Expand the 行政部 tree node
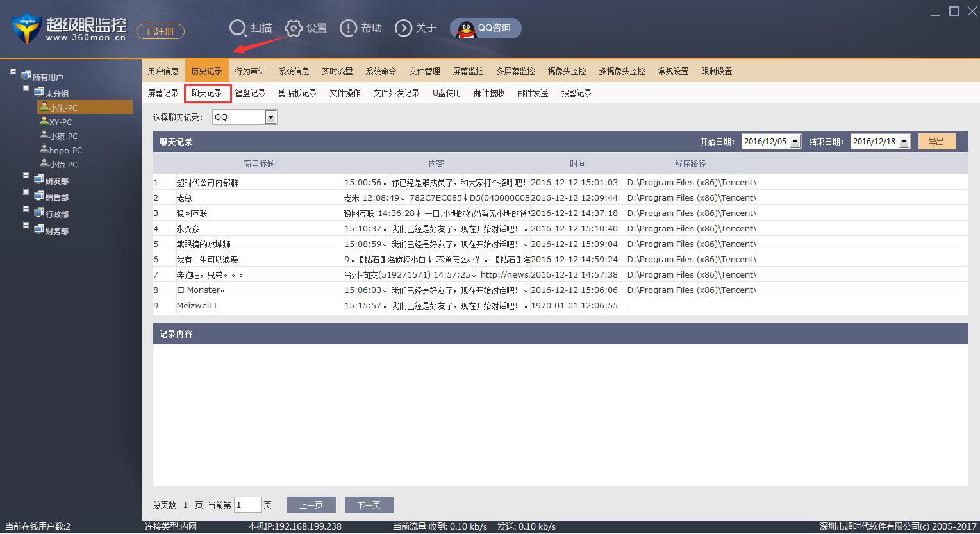This screenshot has width=980, height=534. point(26,209)
